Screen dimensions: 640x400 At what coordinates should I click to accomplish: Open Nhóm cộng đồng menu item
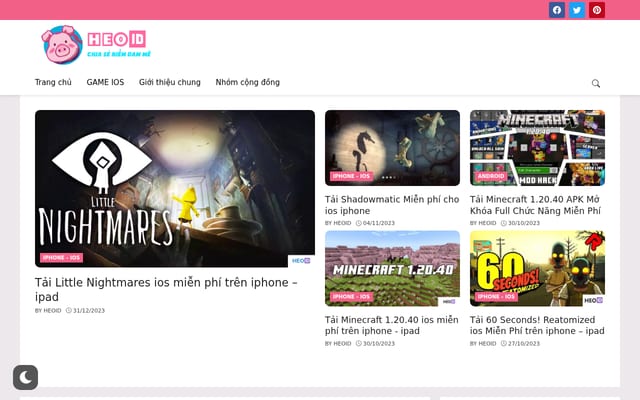click(x=248, y=82)
